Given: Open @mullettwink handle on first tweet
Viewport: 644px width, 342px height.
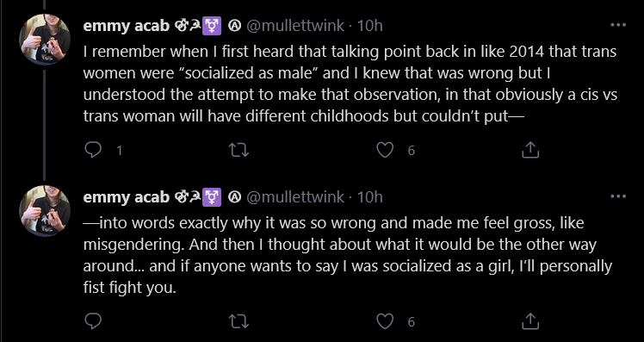Looking at the screenshot, I should click(295, 26).
